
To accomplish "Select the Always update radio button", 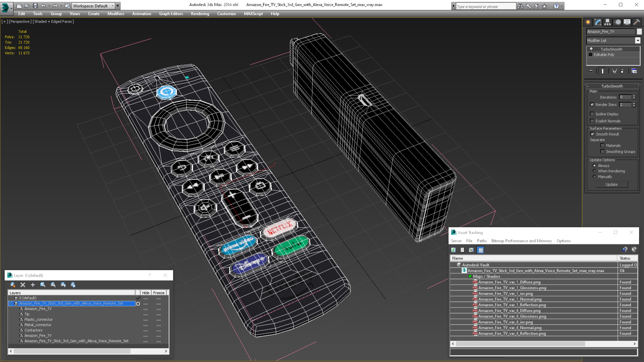I will tap(594, 165).
